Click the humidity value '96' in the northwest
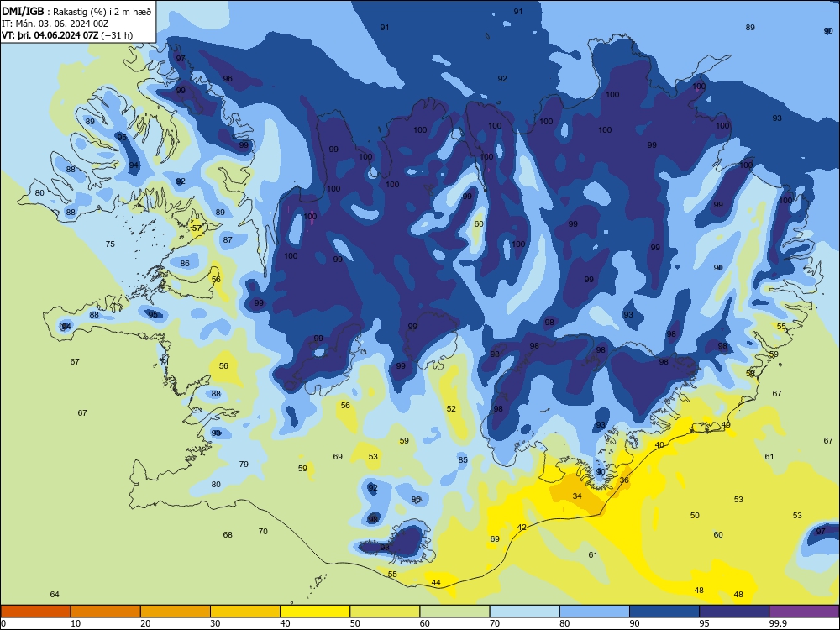 coord(228,79)
